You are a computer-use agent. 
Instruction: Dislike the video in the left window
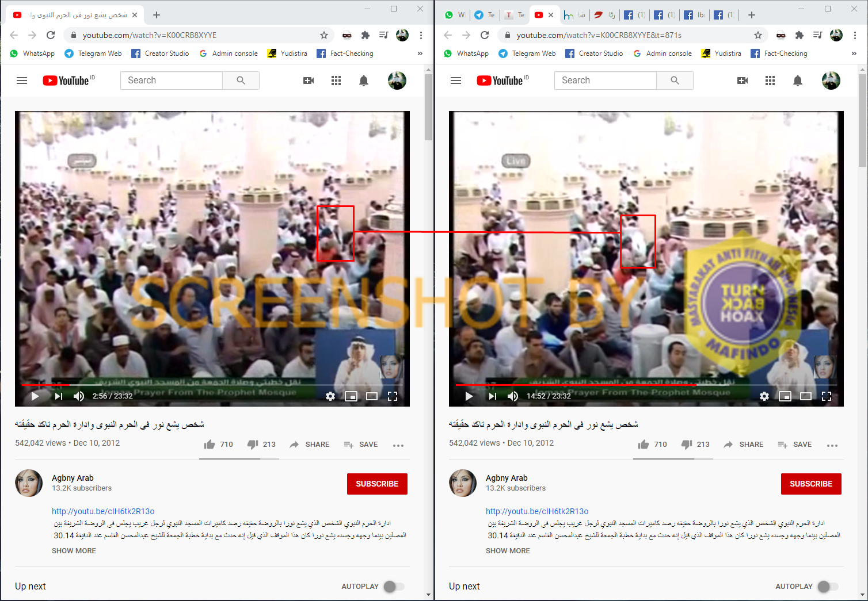pos(253,444)
